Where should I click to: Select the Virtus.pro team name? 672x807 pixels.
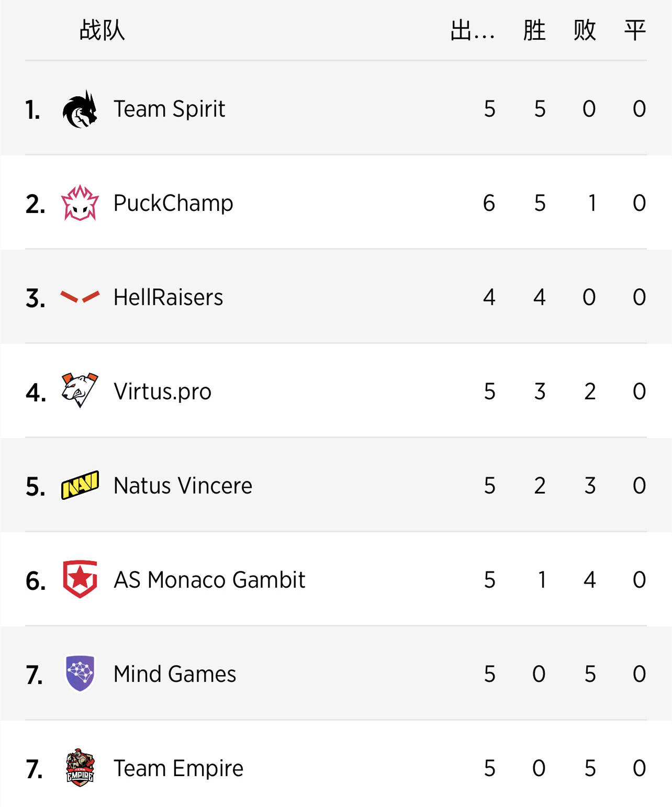[163, 391]
